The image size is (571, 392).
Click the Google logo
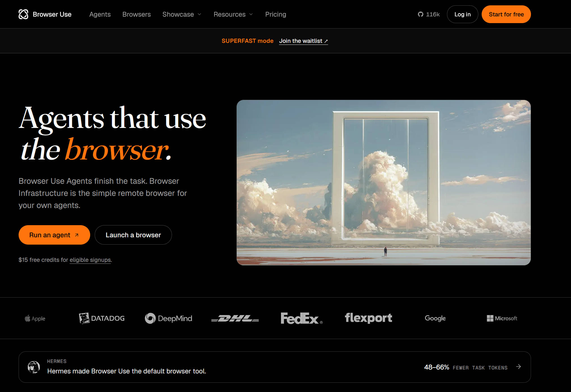point(435,318)
